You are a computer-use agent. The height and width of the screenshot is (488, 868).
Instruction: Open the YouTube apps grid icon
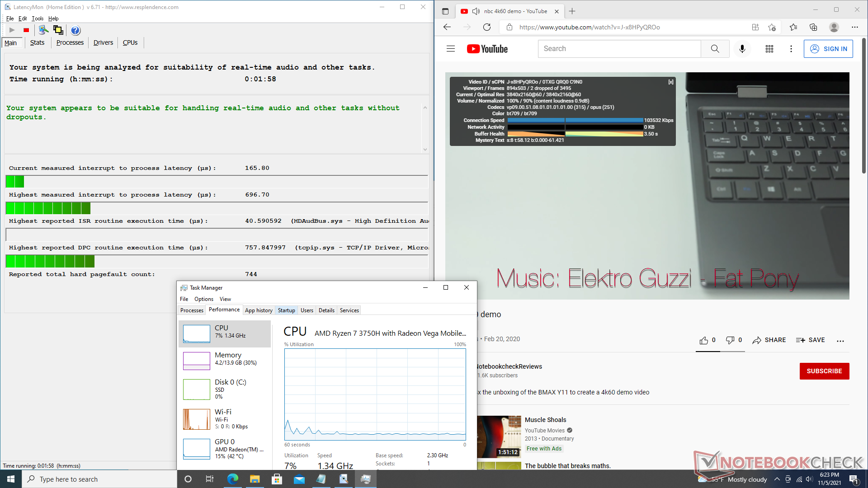click(x=769, y=49)
